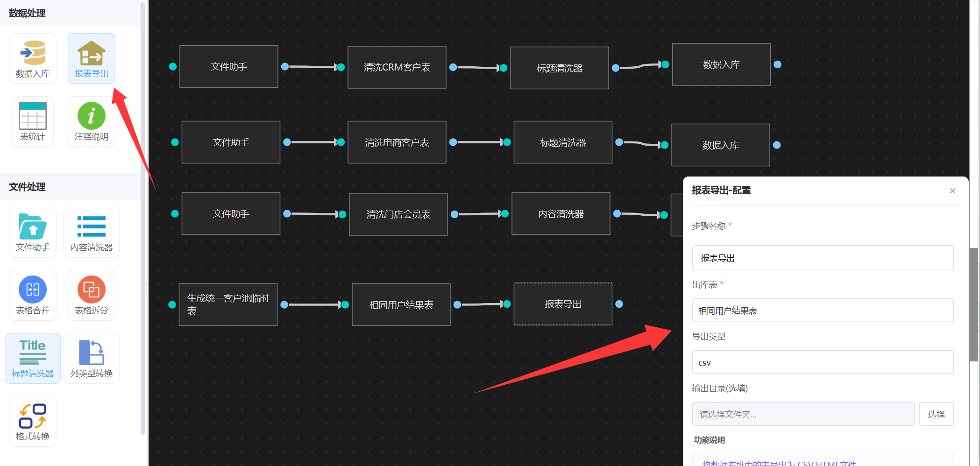Image resolution: width=980 pixels, height=466 pixels.
Task: Click the config panel vertical scrollbar
Action: (973, 304)
